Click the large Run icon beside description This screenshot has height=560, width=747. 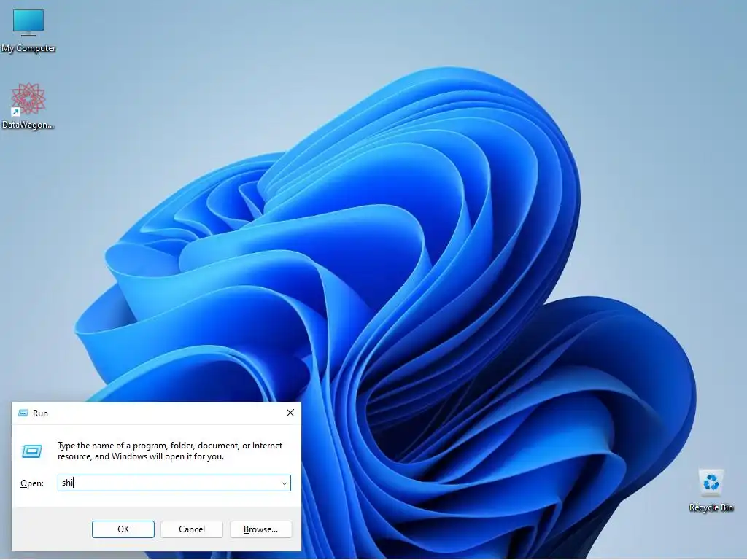[x=32, y=451]
